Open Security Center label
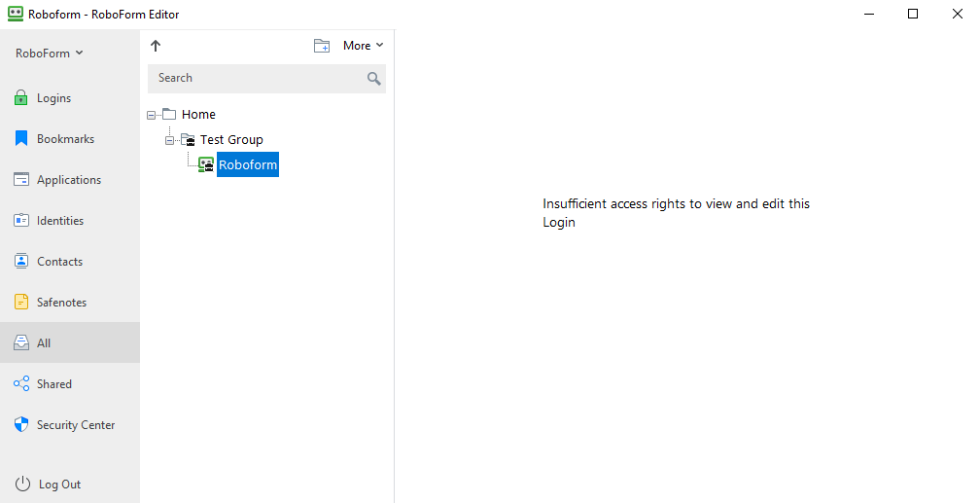The height and width of the screenshot is (503, 980). click(x=76, y=425)
